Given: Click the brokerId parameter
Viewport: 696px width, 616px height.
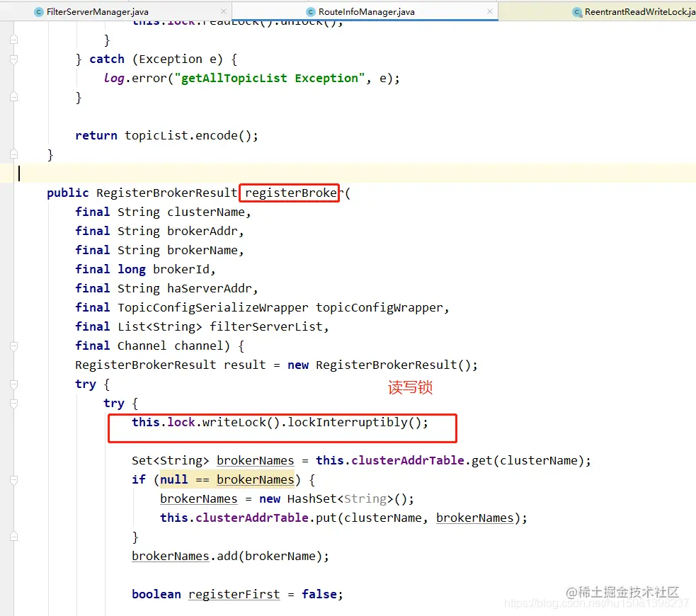Looking at the screenshot, I should [x=181, y=269].
